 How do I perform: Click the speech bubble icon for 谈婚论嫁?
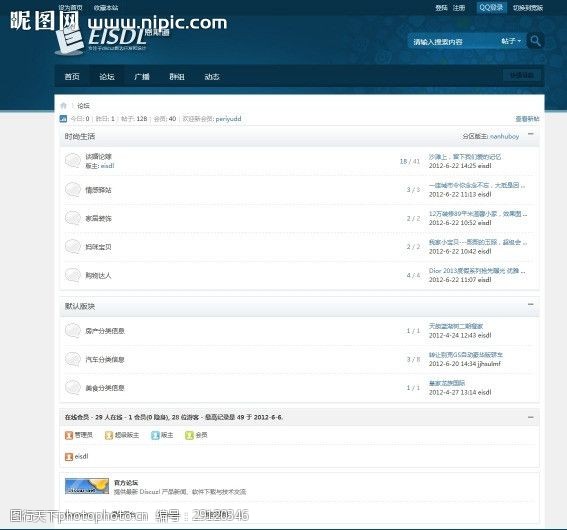coord(73,161)
